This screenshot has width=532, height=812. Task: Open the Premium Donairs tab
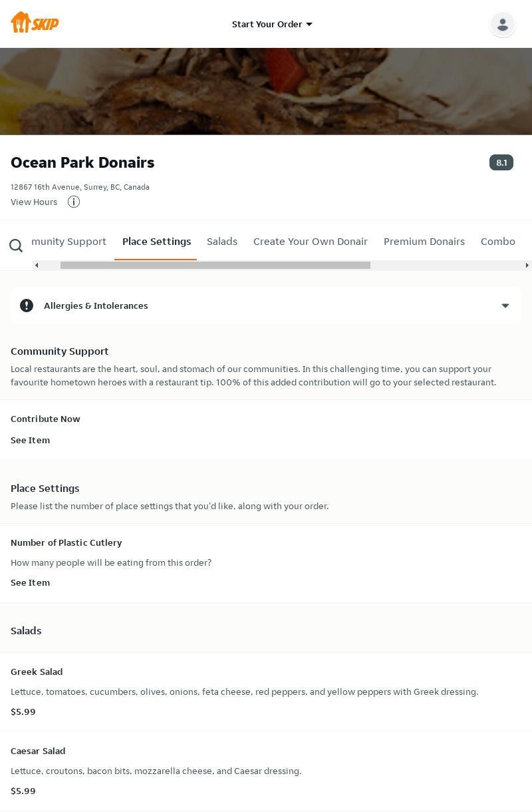[424, 242]
